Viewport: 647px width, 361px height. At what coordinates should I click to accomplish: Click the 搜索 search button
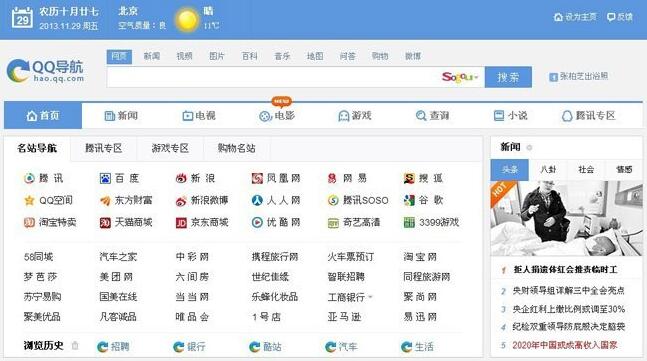click(x=508, y=77)
